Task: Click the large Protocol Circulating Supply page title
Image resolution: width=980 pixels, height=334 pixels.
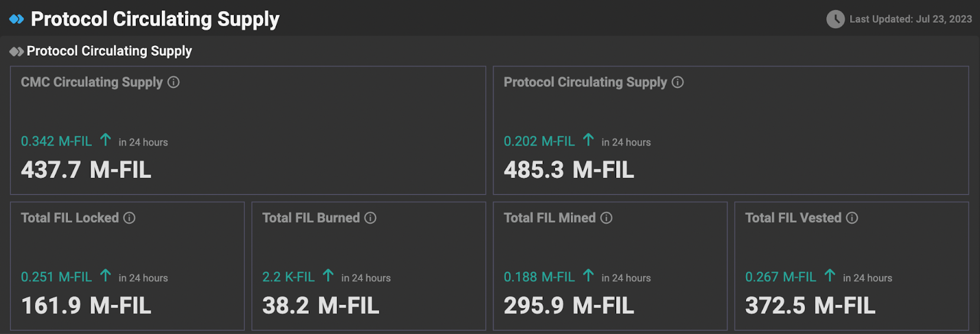Action: pos(155,19)
